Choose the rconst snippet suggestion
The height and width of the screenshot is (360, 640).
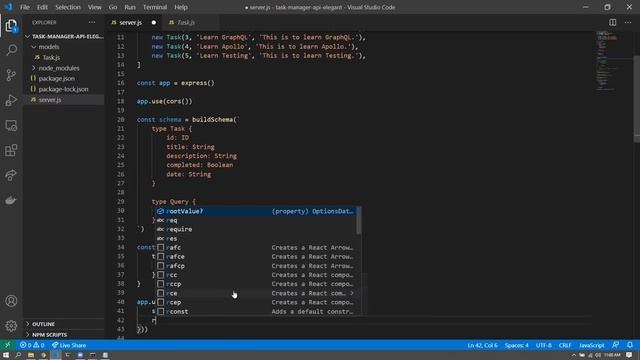256,311
